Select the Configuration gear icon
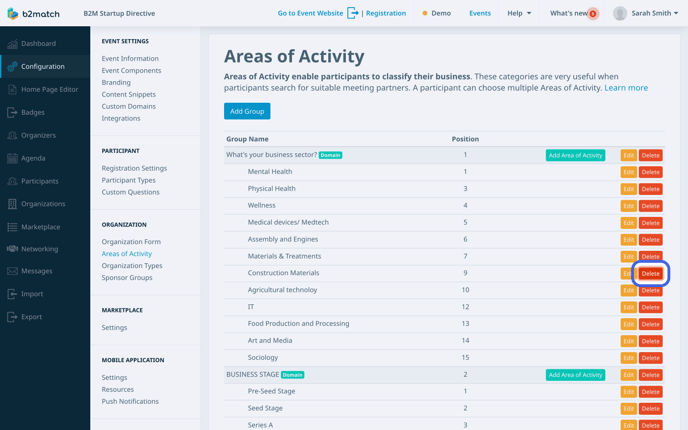The width and height of the screenshot is (688, 430). coord(12,67)
